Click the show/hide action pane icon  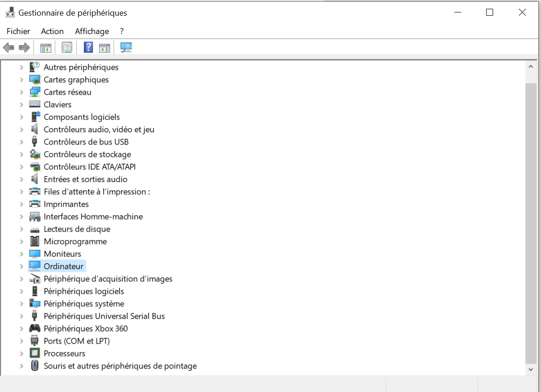105,47
